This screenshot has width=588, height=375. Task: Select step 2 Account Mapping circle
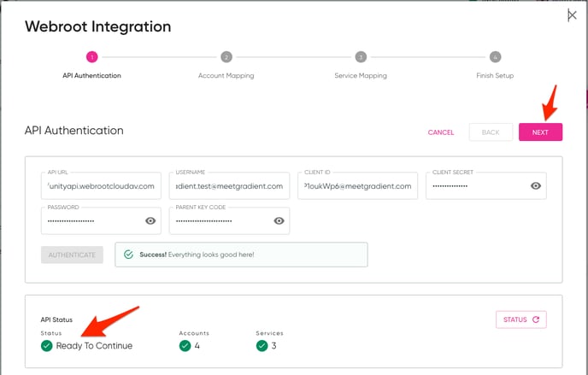pos(226,57)
